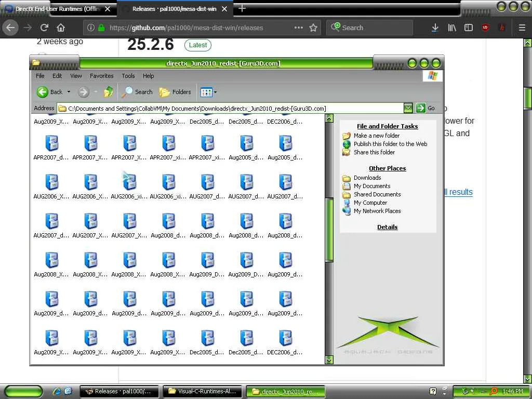Open the Favorites menu
532x399 pixels.
click(x=101, y=76)
